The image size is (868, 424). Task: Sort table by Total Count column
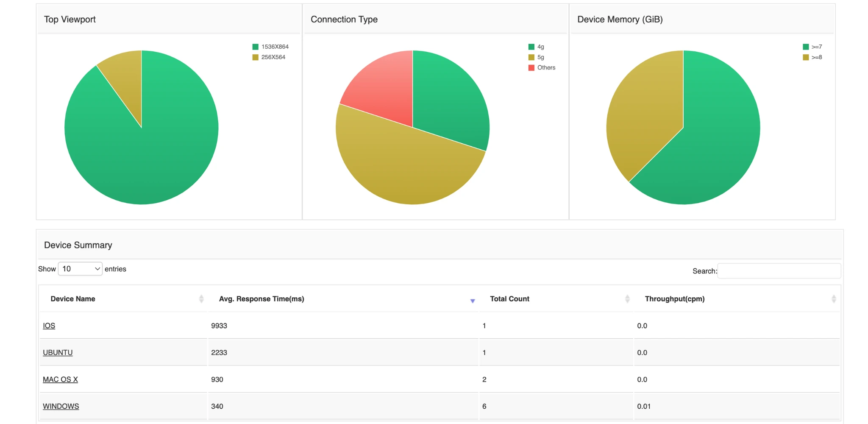(x=509, y=299)
